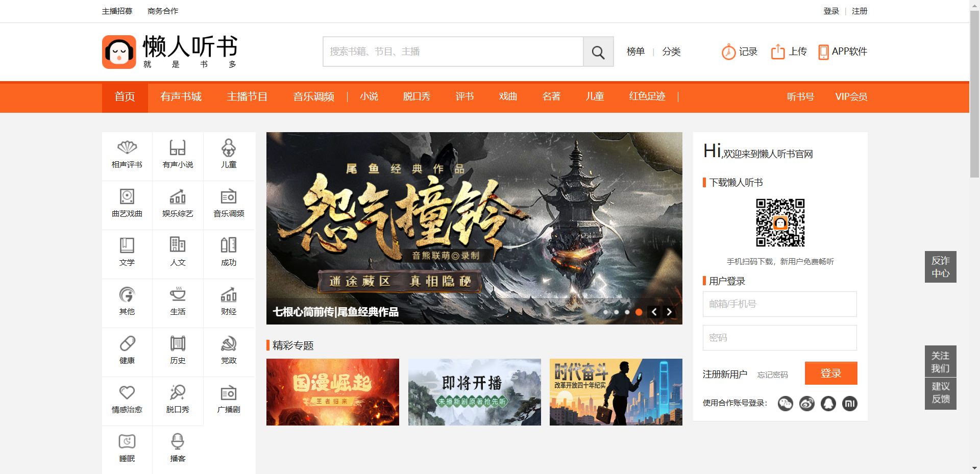The height and width of the screenshot is (474, 980).
Task: Click the APP软件 download icon
Action: click(x=823, y=52)
